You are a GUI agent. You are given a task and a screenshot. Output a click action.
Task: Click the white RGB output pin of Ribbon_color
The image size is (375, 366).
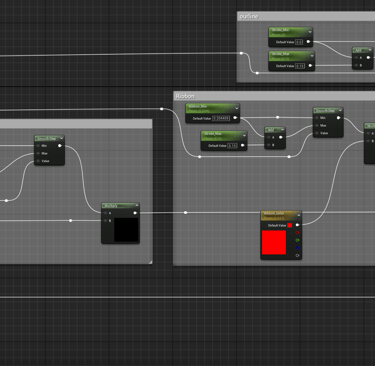(x=297, y=225)
